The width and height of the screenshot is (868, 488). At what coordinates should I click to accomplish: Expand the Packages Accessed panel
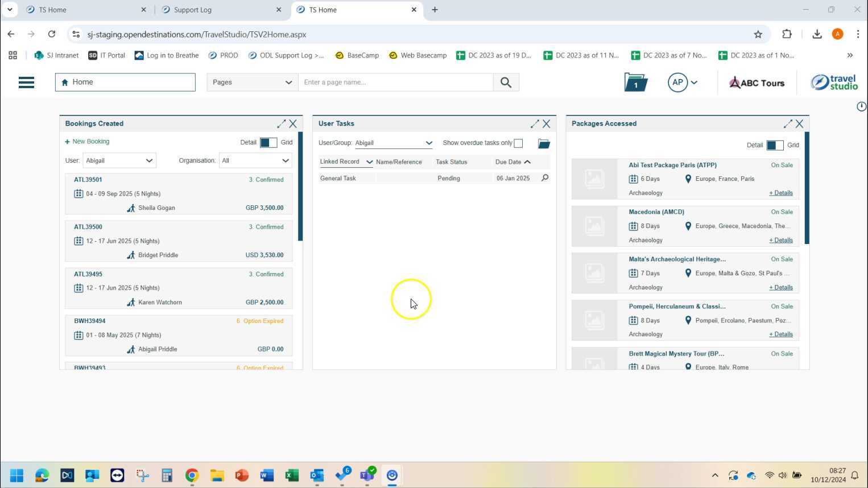tap(787, 123)
